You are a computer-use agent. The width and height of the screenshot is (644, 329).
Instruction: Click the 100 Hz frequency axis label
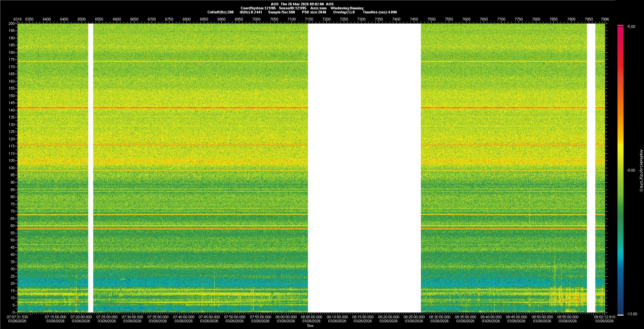[x=12, y=168]
